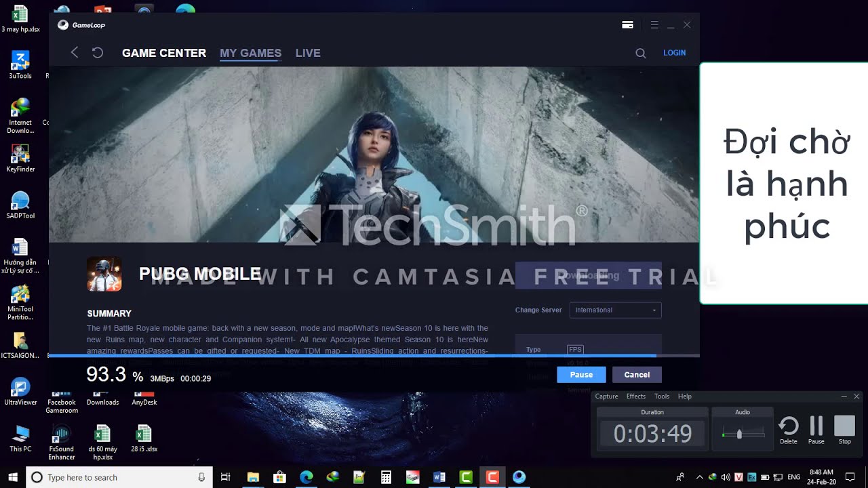
Task: Open the ENG language selector
Action: click(793, 477)
